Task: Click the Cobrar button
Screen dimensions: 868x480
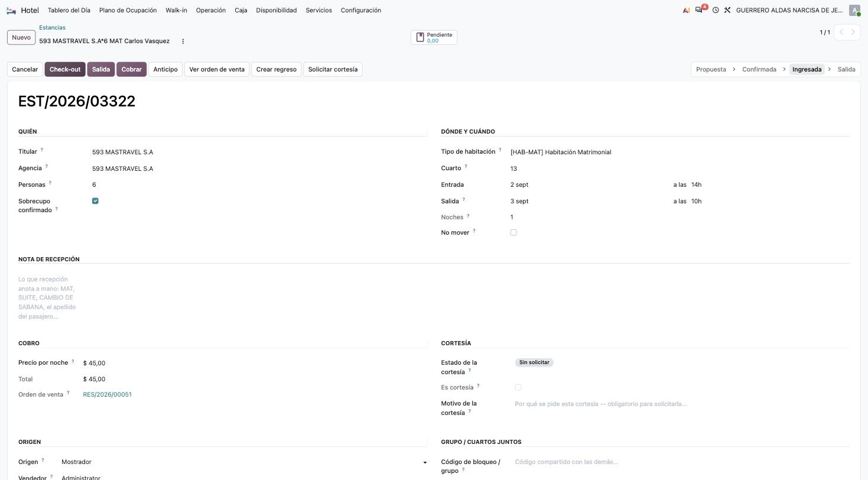Action: pyautogui.click(x=131, y=69)
